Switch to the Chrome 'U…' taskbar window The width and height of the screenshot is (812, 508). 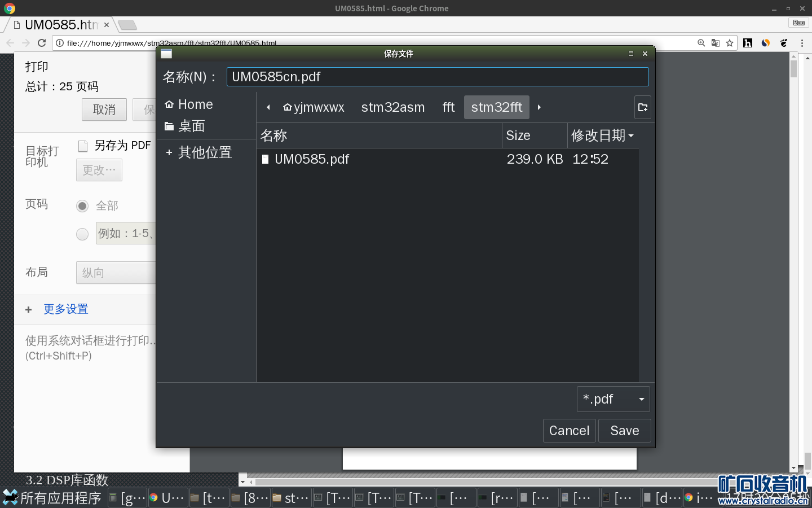(x=167, y=498)
